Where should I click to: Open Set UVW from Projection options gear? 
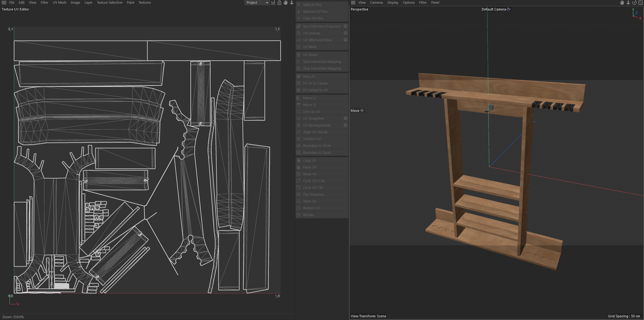click(x=345, y=26)
